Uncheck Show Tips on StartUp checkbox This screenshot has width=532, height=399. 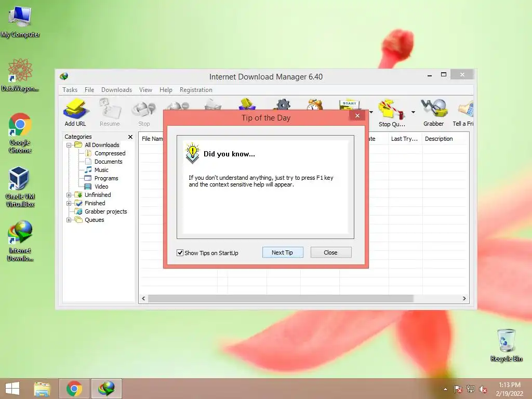click(x=180, y=253)
